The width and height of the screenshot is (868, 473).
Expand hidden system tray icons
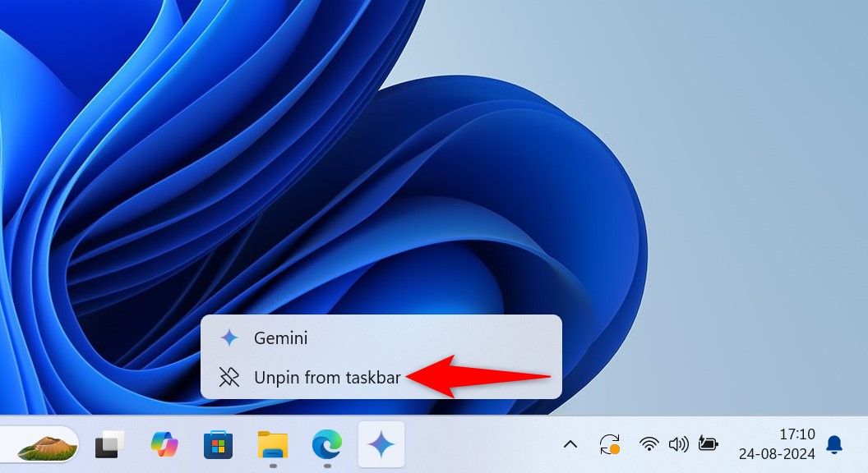(x=570, y=443)
